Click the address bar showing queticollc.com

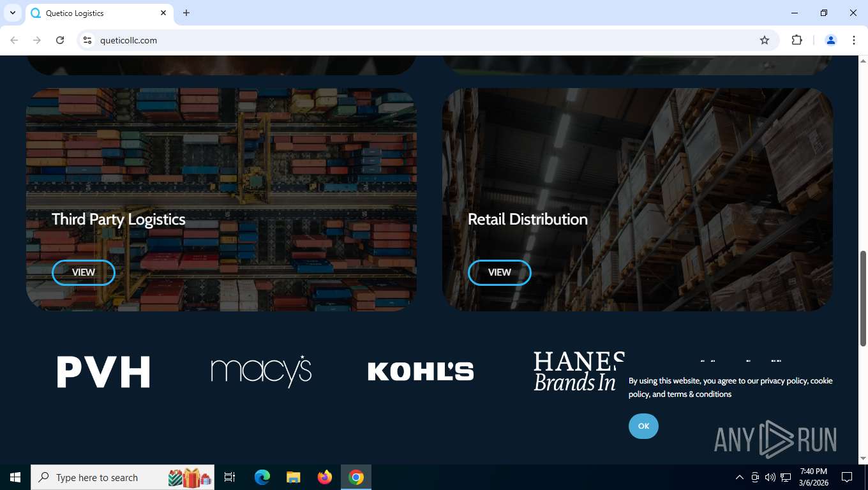point(428,40)
